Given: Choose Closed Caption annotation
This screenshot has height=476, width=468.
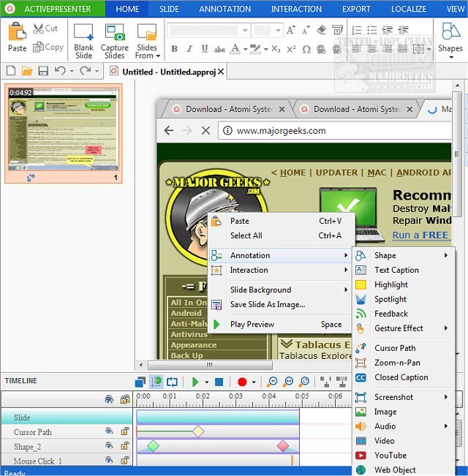Looking at the screenshot, I should click(x=404, y=377).
